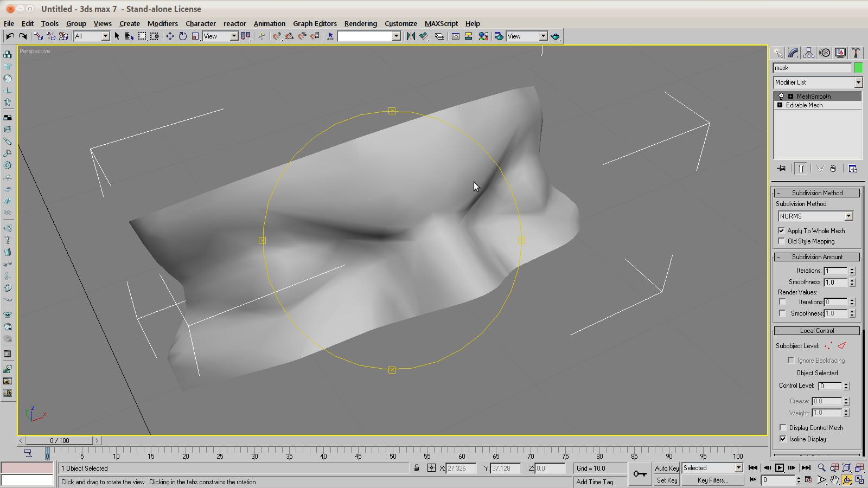Click the Undo arrow in the main toolbar
The image size is (868, 488).
[10, 36]
